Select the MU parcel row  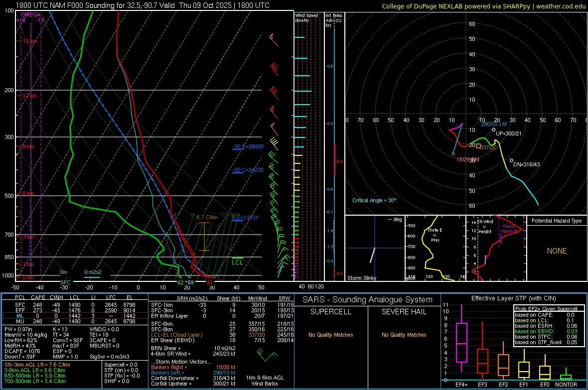(x=75, y=321)
